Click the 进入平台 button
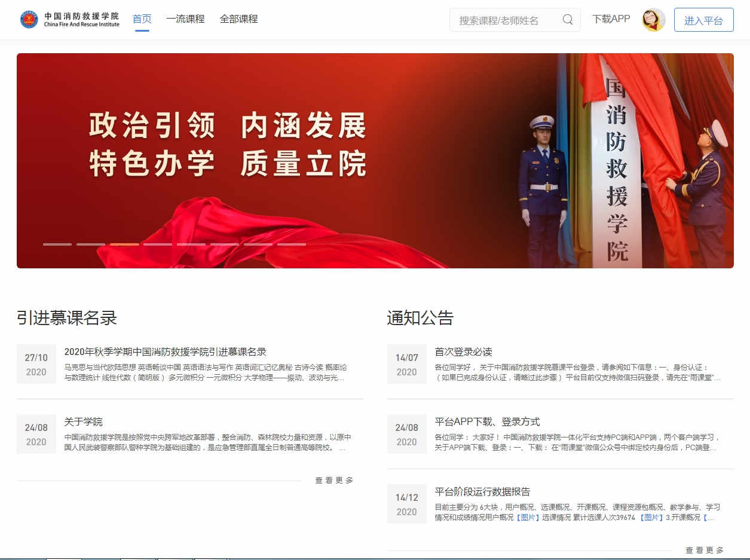 pyautogui.click(x=704, y=20)
